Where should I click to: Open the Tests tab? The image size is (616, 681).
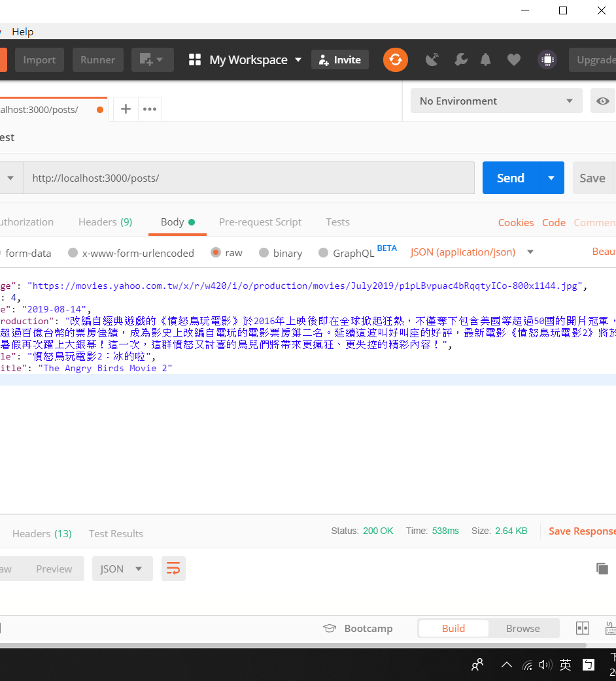click(337, 222)
